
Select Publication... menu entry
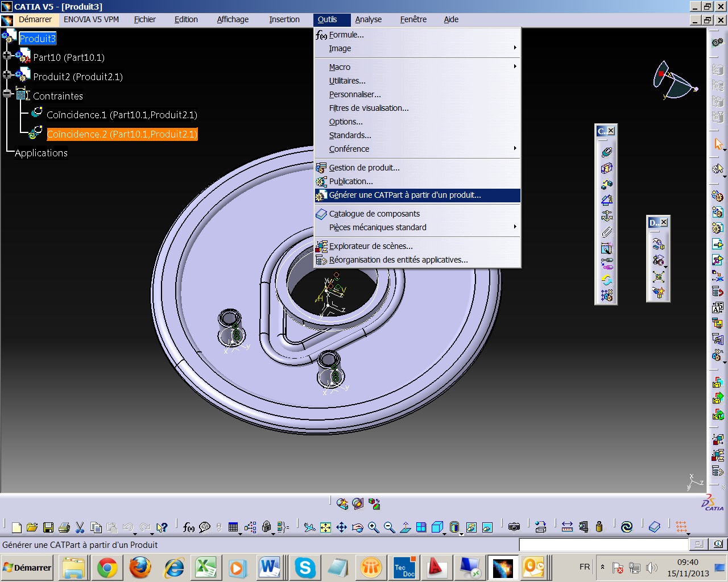coord(417,181)
